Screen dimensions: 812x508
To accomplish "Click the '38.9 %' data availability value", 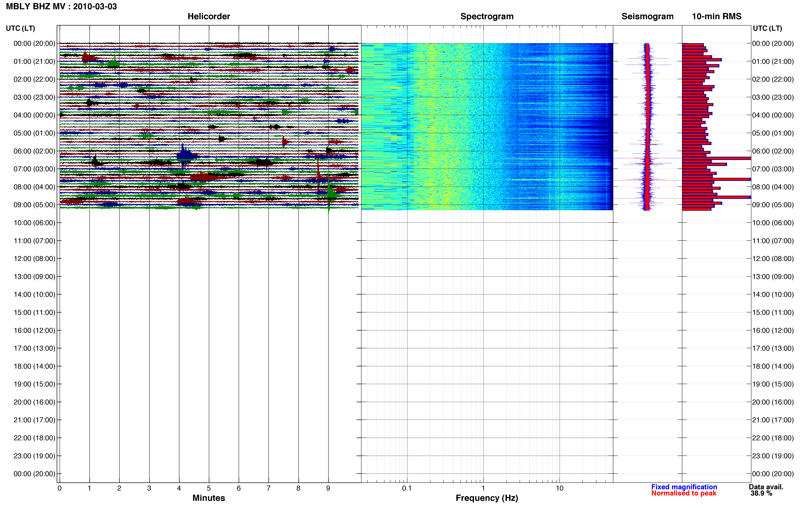I will coord(762,493).
